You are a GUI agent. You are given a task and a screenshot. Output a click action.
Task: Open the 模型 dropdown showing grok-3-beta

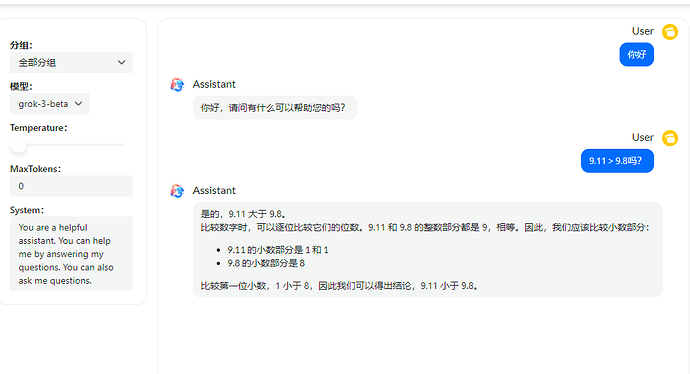50,104
